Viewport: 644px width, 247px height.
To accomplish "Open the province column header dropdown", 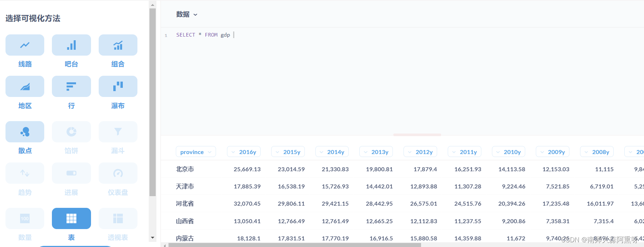I will tap(196, 152).
